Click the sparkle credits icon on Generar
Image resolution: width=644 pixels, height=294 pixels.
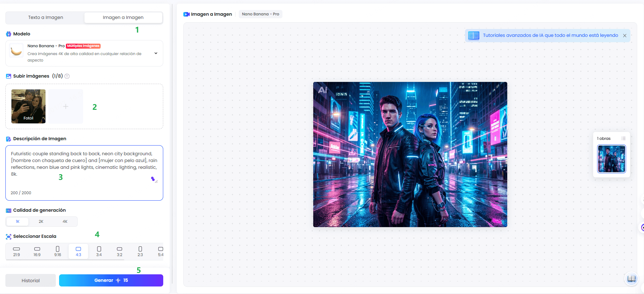[118, 280]
